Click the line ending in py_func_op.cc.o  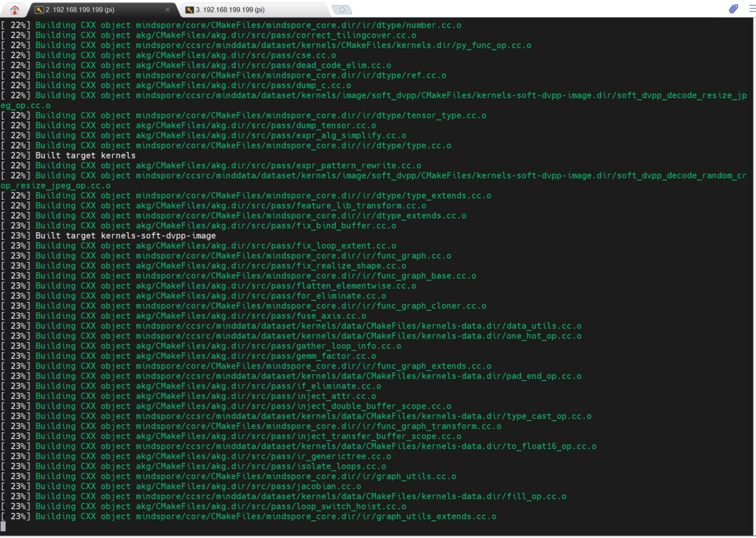pyautogui.click(x=266, y=45)
